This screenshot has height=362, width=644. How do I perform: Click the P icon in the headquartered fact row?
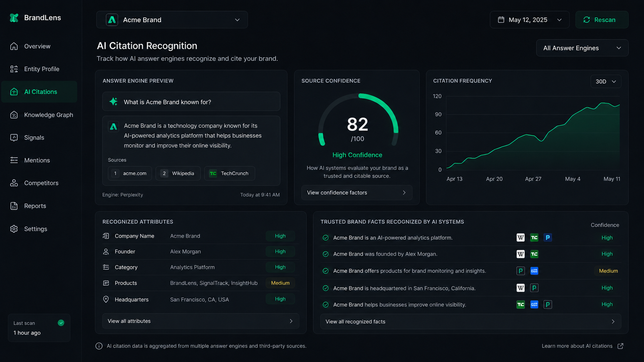(534, 288)
